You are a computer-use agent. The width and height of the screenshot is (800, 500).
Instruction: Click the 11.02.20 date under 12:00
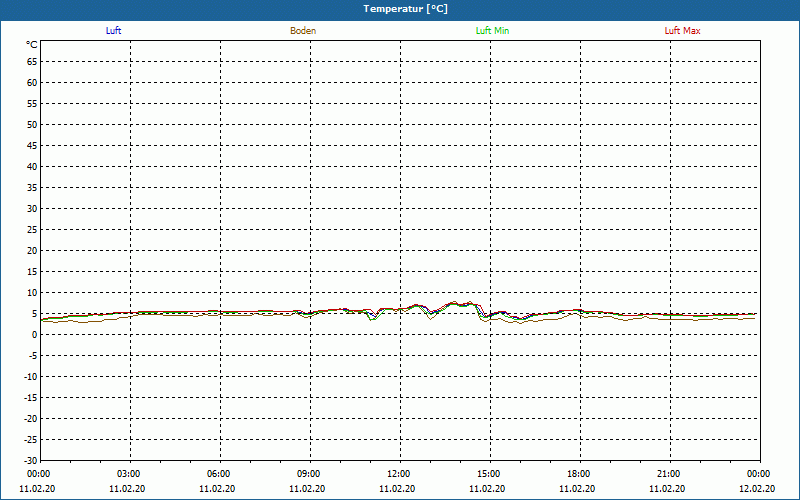pos(397,489)
